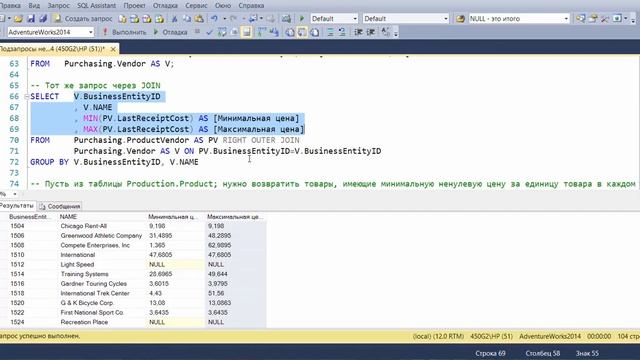
Task: Click Отладка debug button
Action: pos(171,32)
